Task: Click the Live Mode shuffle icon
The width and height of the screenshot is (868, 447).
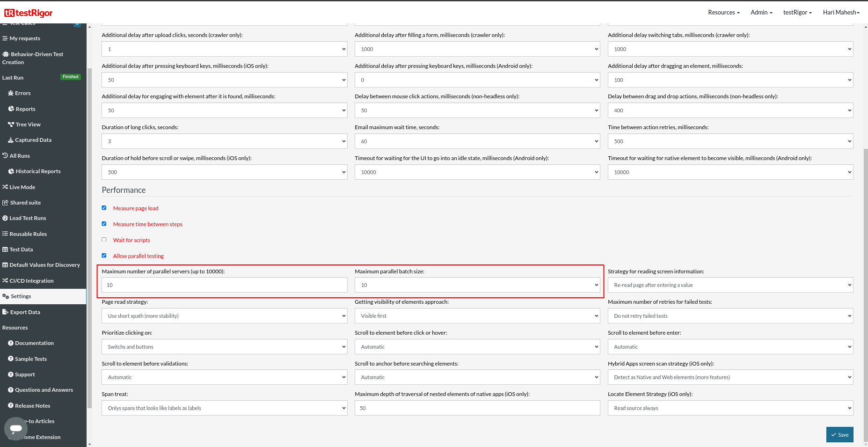Action: pos(5,187)
